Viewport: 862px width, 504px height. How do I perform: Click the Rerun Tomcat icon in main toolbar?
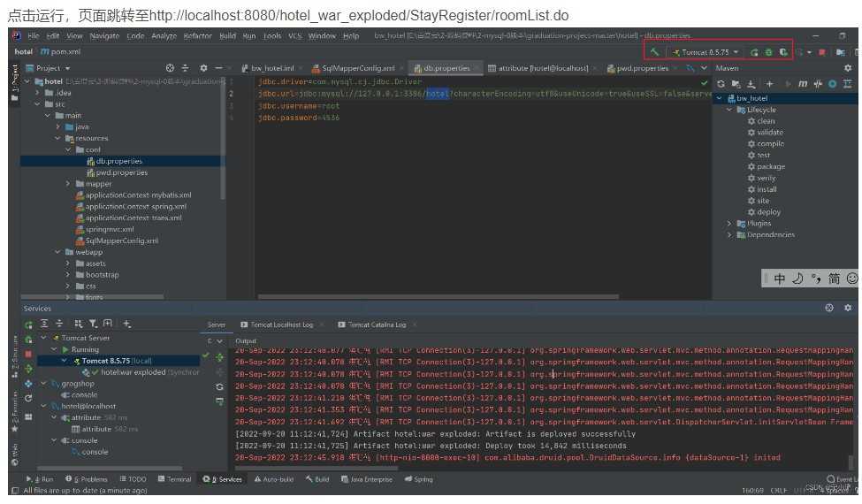tap(754, 52)
